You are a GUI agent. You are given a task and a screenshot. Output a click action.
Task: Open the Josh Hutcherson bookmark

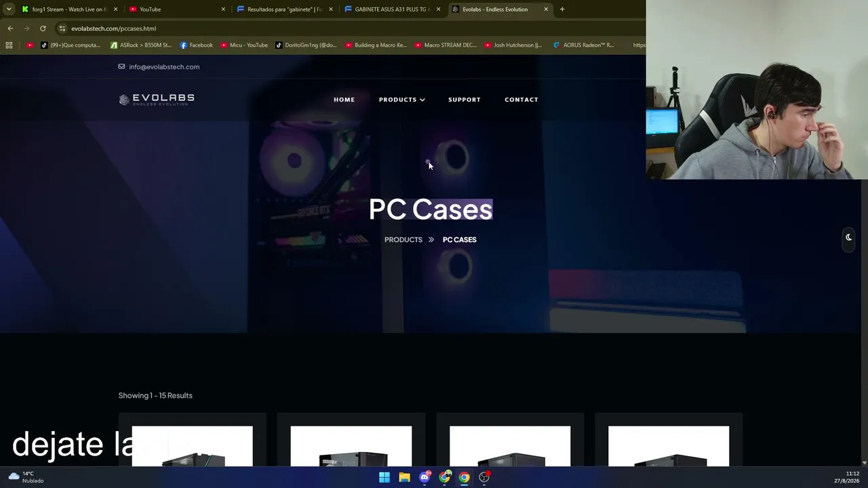click(x=513, y=45)
